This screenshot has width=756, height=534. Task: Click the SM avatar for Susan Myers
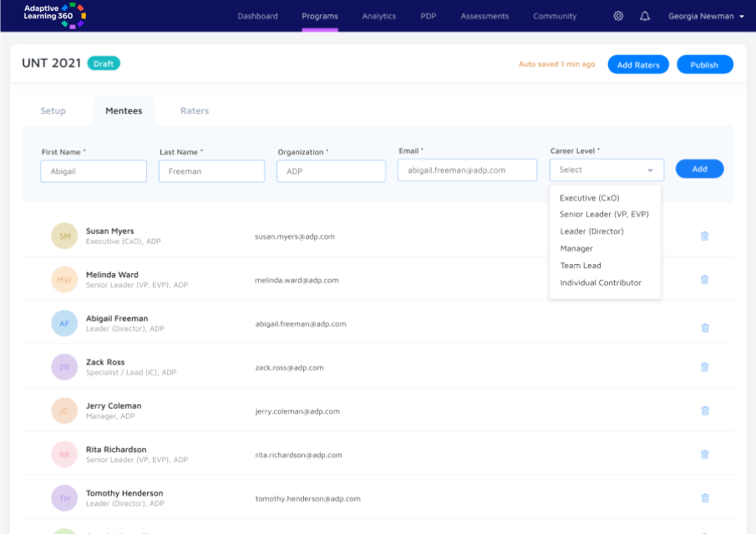point(64,236)
